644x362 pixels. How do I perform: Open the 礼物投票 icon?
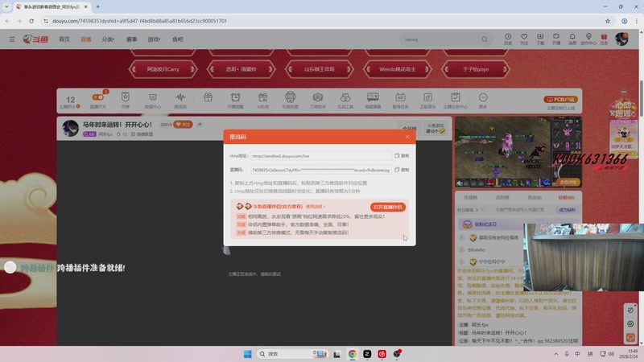click(291, 100)
